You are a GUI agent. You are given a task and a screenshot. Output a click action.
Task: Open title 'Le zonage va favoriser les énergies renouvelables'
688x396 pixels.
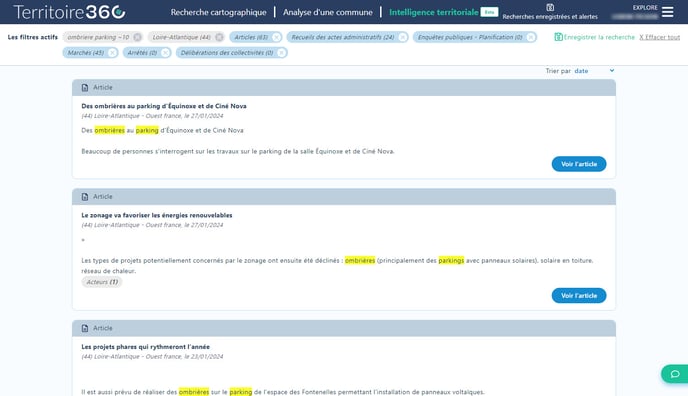(x=157, y=215)
